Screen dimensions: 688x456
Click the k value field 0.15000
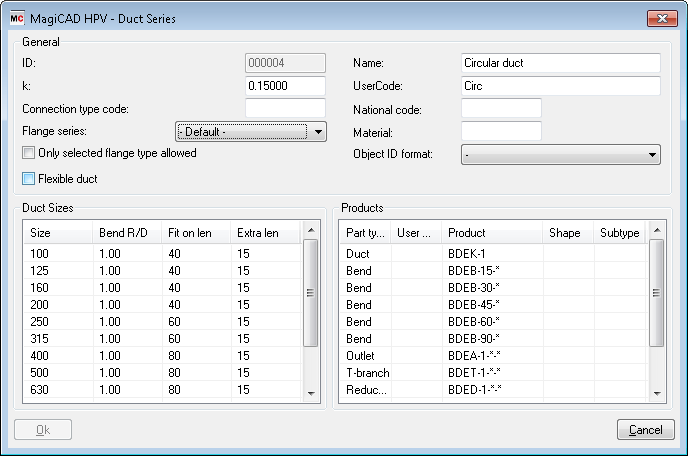point(285,86)
